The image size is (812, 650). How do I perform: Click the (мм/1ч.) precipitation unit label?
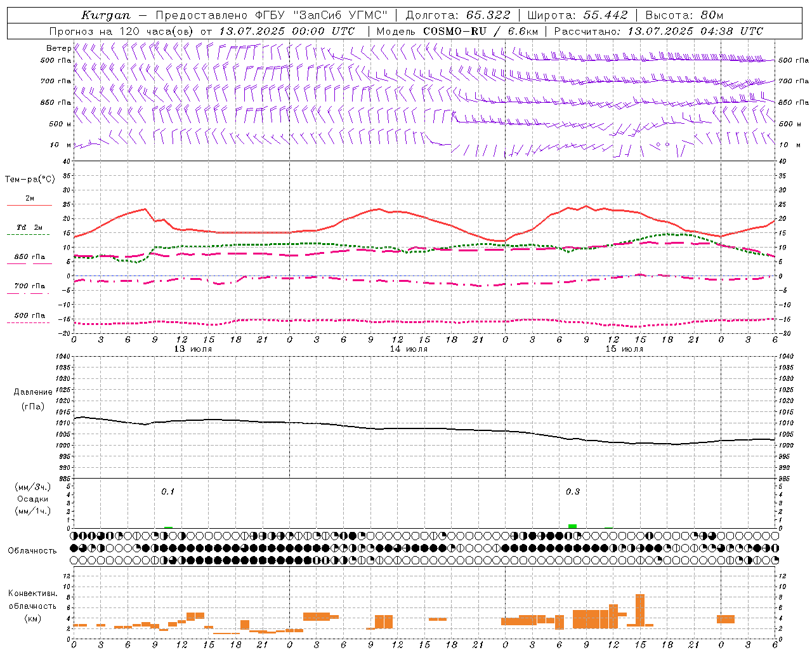pos(33,511)
